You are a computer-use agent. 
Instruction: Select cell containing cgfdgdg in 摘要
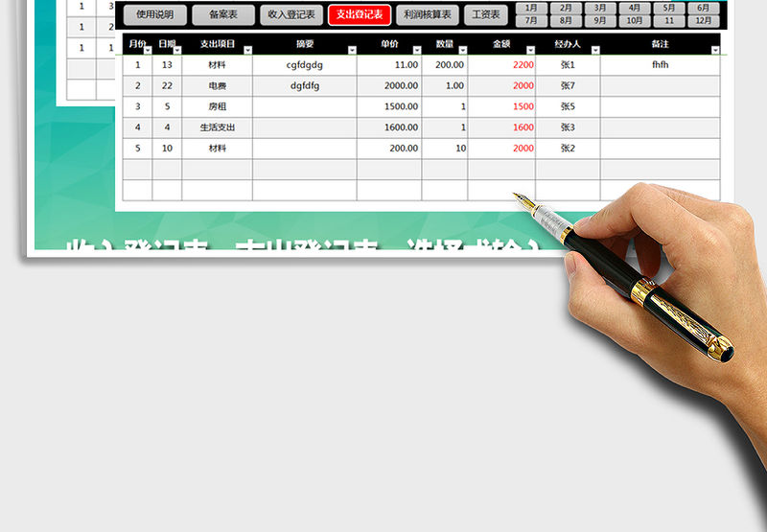coord(304,65)
